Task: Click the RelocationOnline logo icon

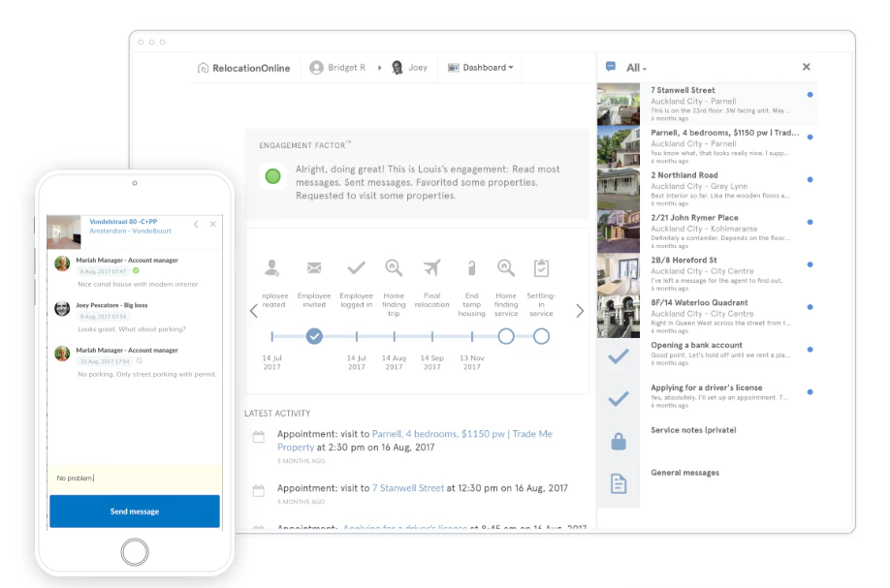Action: coord(204,67)
